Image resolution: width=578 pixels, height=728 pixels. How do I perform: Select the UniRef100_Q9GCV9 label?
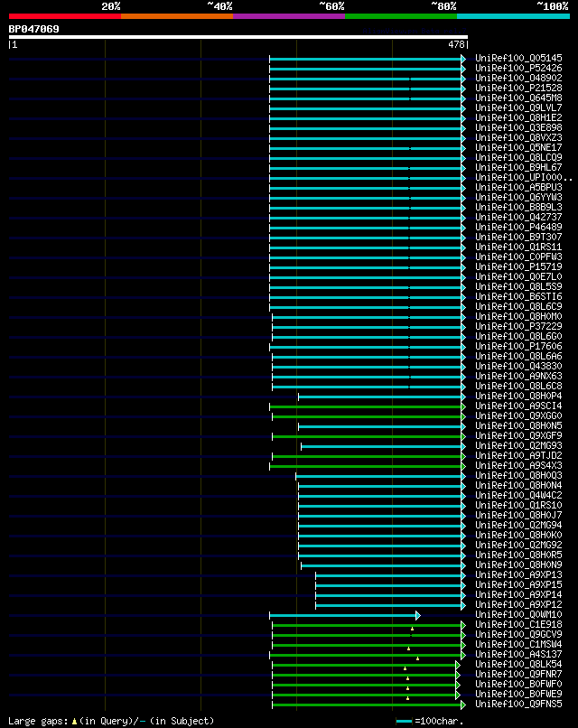(x=518, y=634)
